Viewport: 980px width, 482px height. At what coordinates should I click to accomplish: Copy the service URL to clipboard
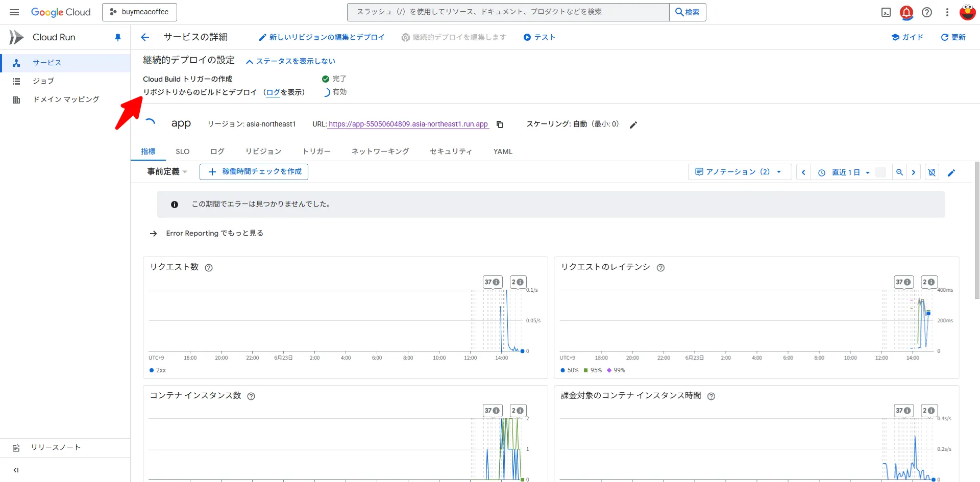tap(500, 124)
